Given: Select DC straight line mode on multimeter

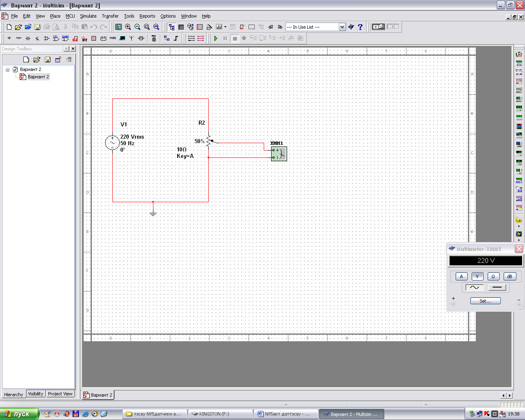Looking at the screenshot, I should click(x=497, y=288).
